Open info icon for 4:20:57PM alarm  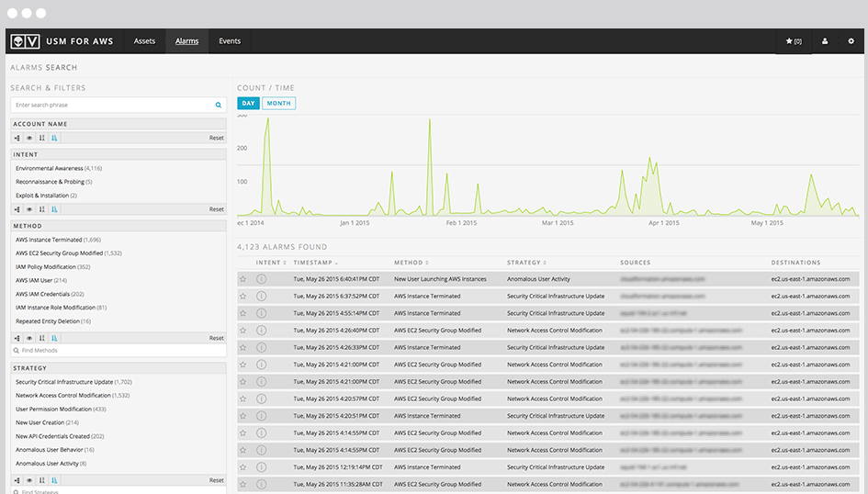click(x=261, y=399)
